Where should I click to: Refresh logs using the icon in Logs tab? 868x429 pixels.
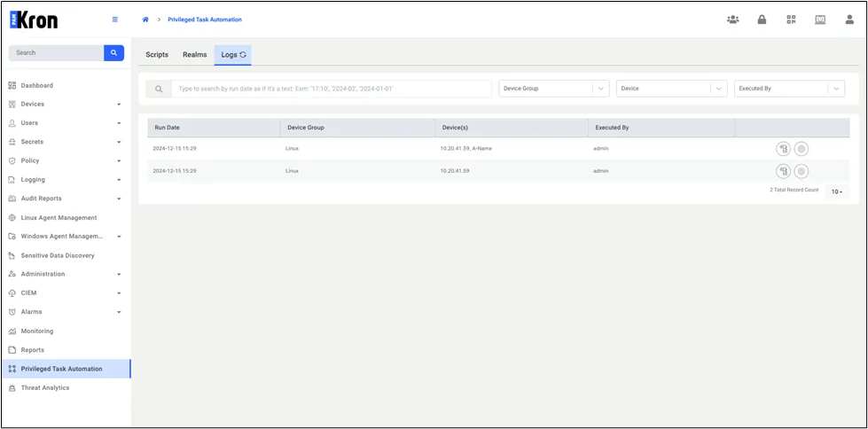[x=243, y=55]
